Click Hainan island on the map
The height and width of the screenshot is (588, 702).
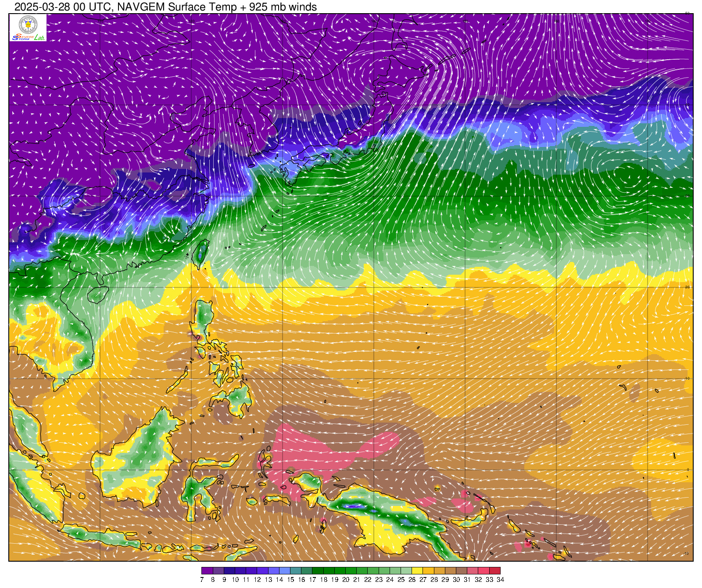pyautogui.click(x=98, y=294)
